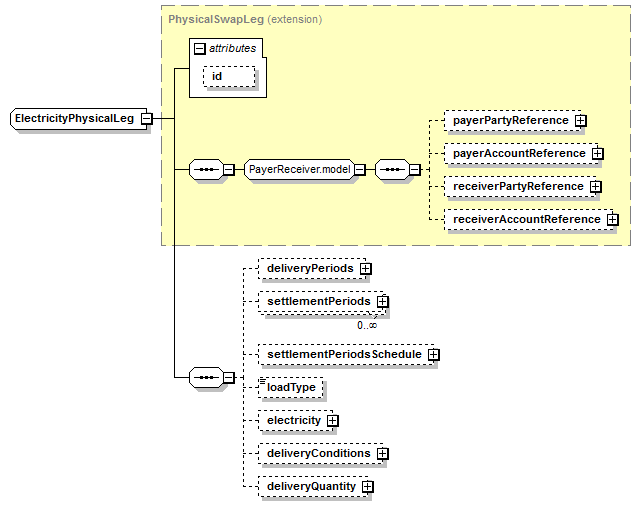This screenshot has height=506, width=641.
Task: Select the receiverPartyReference label
Action: click(x=518, y=187)
